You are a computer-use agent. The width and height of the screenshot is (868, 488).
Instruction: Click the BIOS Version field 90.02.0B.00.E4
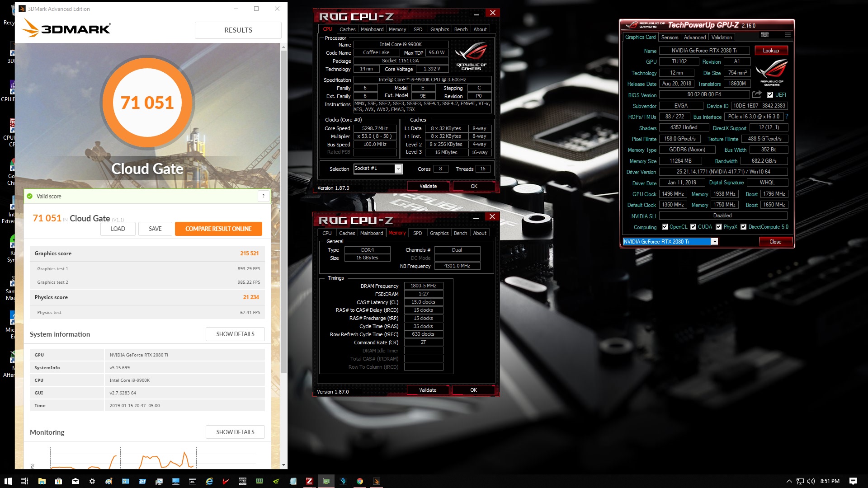[704, 94]
